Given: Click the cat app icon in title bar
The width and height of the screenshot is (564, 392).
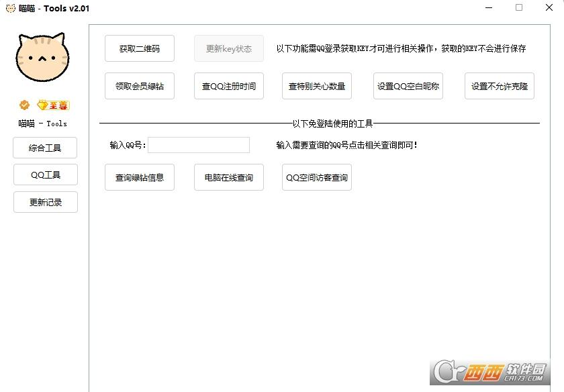Looking at the screenshot, I should point(11,8).
